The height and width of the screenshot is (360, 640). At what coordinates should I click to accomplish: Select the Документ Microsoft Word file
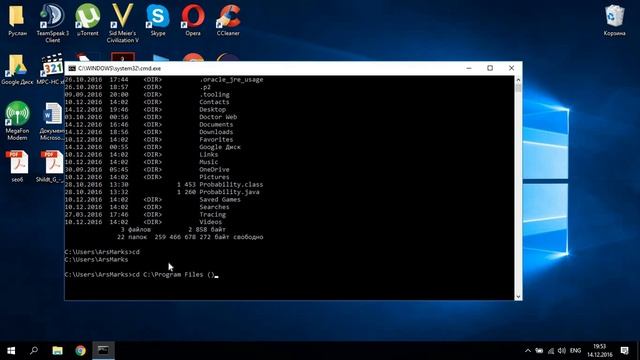click(52, 121)
